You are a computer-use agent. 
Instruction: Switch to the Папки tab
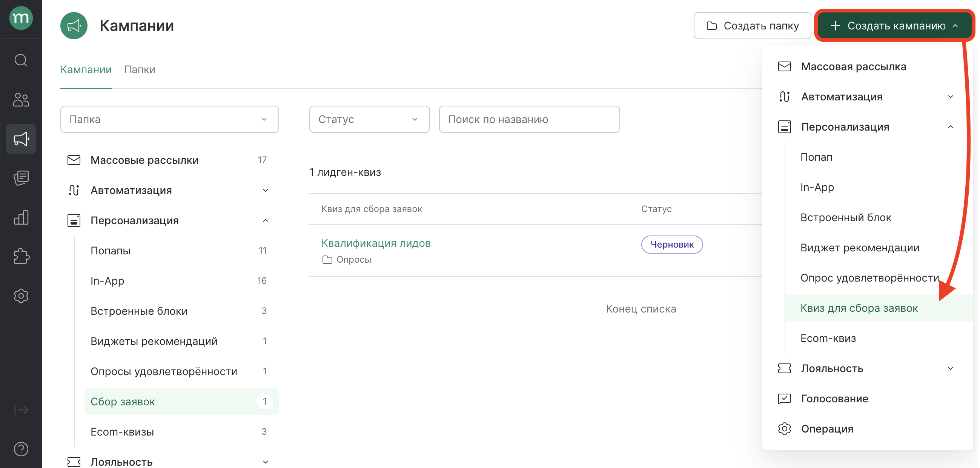pyautogui.click(x=140, y=69)
